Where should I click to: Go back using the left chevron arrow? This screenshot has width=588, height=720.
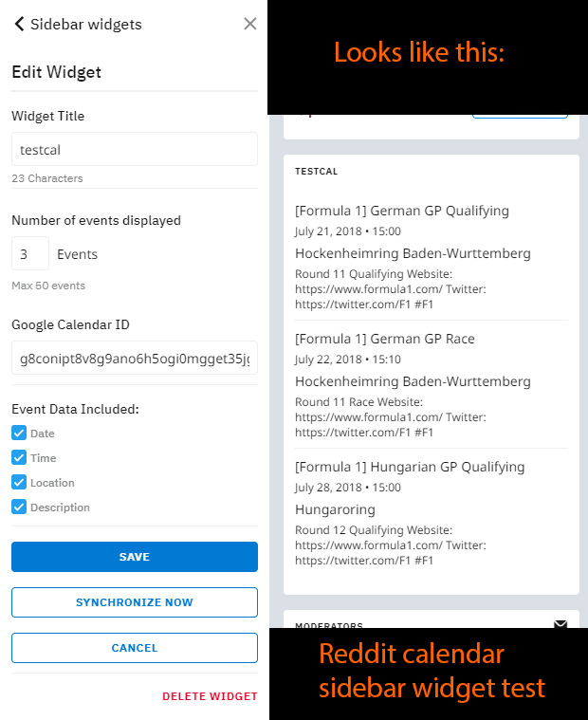(x=19, y=25)
